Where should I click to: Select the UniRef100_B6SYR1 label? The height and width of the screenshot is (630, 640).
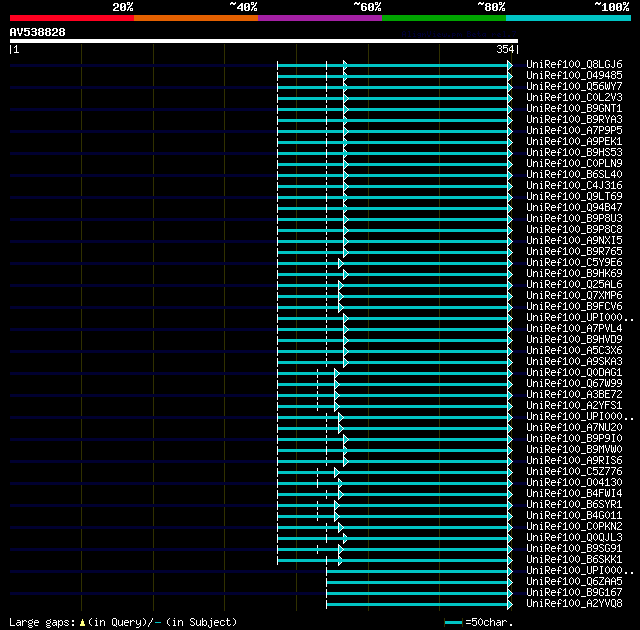(574, 505)
